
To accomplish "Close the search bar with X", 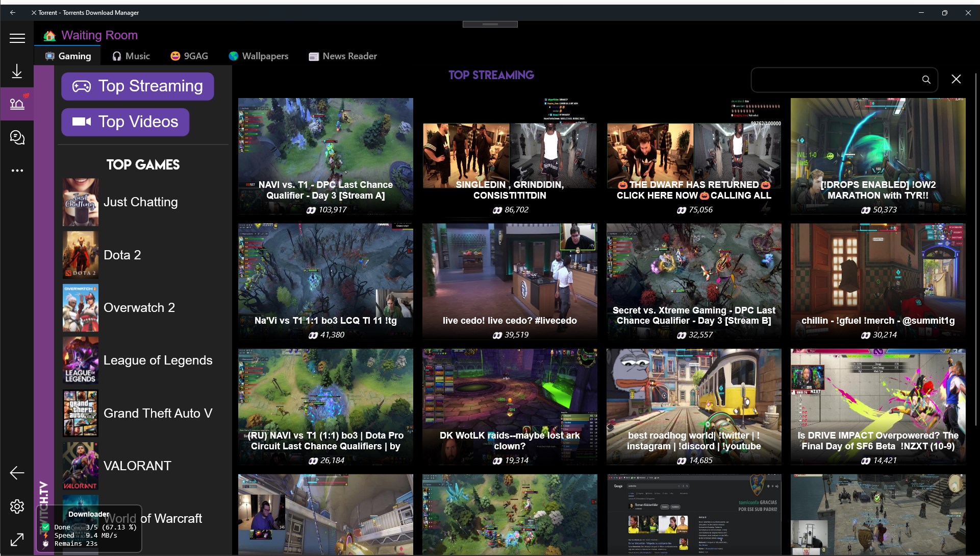I will [x=956, y=79].
